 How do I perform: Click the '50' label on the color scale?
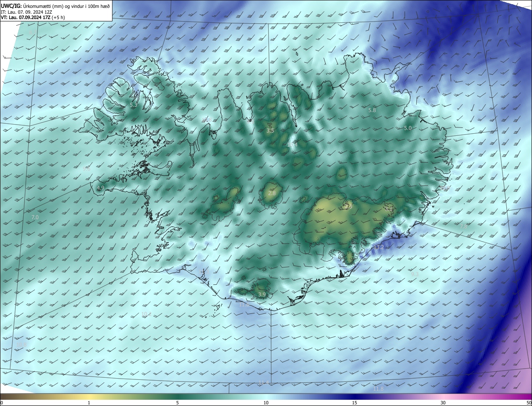[x=529, y=403]
